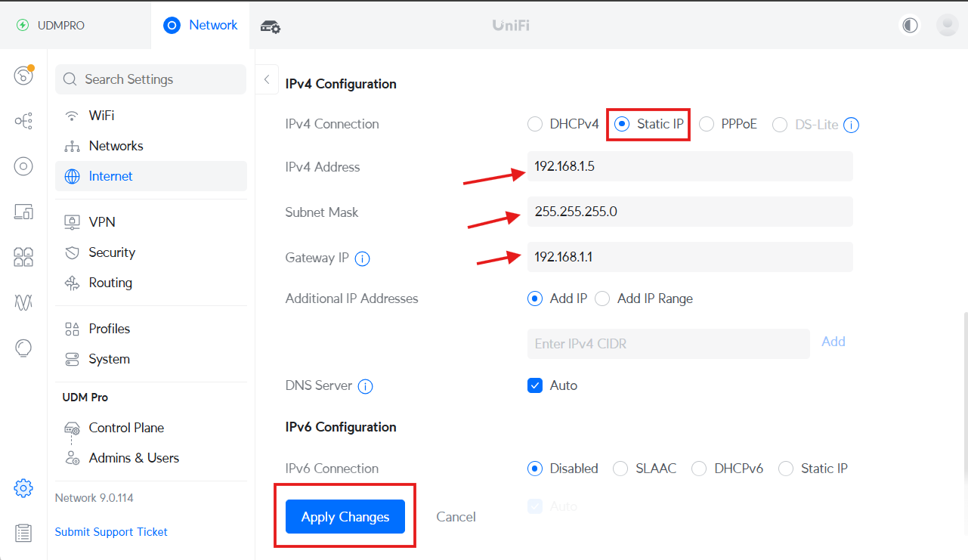Open the WiFi settings section

(x=101, y=116)
